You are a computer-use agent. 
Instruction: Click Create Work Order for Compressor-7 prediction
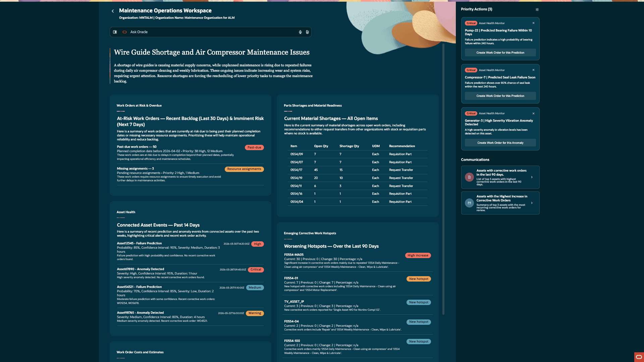pyautogui.click(x=500, y=96)
